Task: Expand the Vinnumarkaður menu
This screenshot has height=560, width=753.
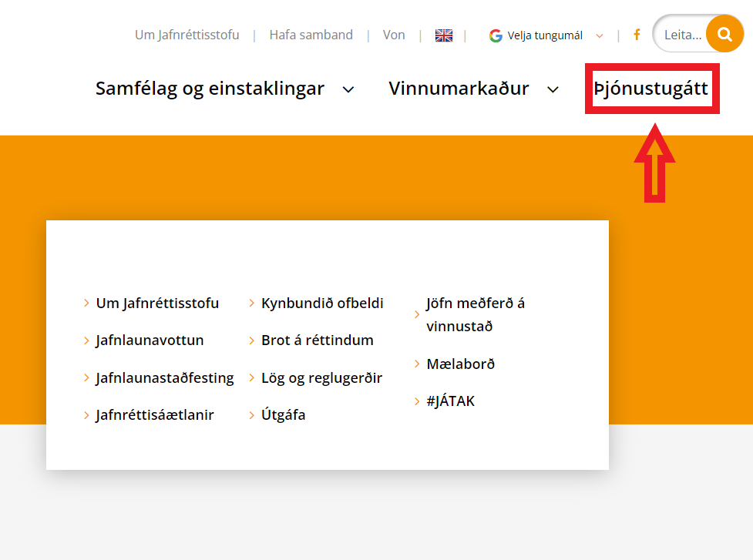Action: pos(460,89)
